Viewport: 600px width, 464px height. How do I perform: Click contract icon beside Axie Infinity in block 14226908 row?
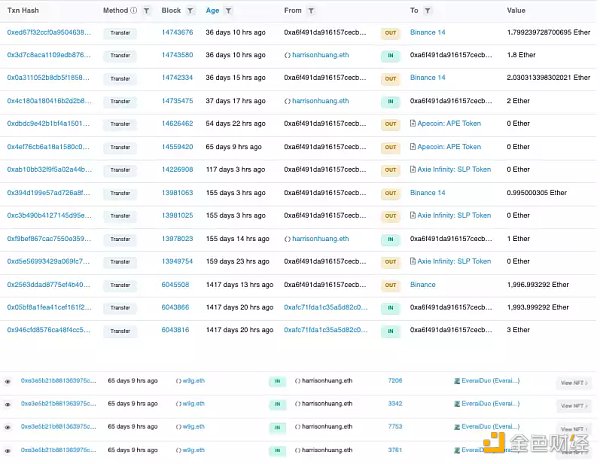tap(412, 169)
